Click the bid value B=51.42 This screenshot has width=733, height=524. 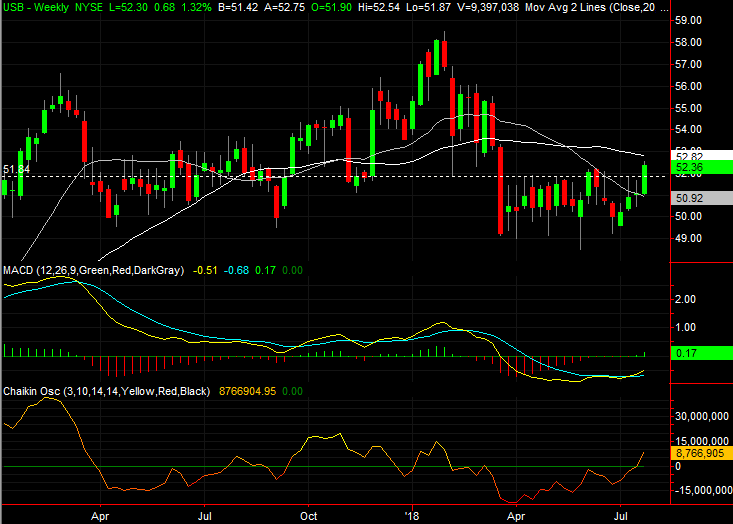tap(238, 7)
